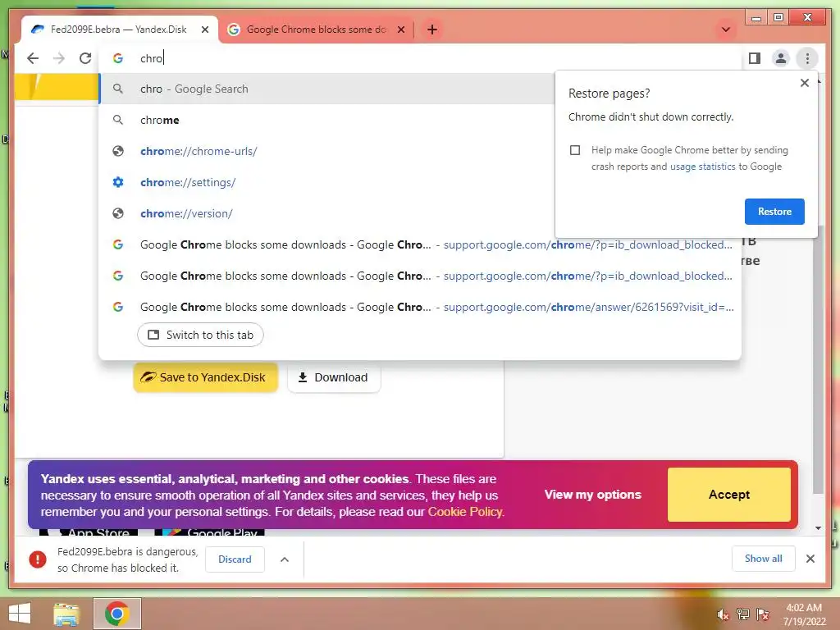Viewport: 840px width, 630px height.
Task: Expand the blocked download options chevron
Action: point(285,559)
